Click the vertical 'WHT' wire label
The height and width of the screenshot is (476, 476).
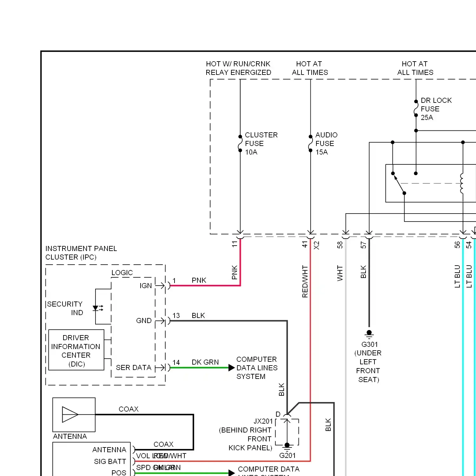340,273
